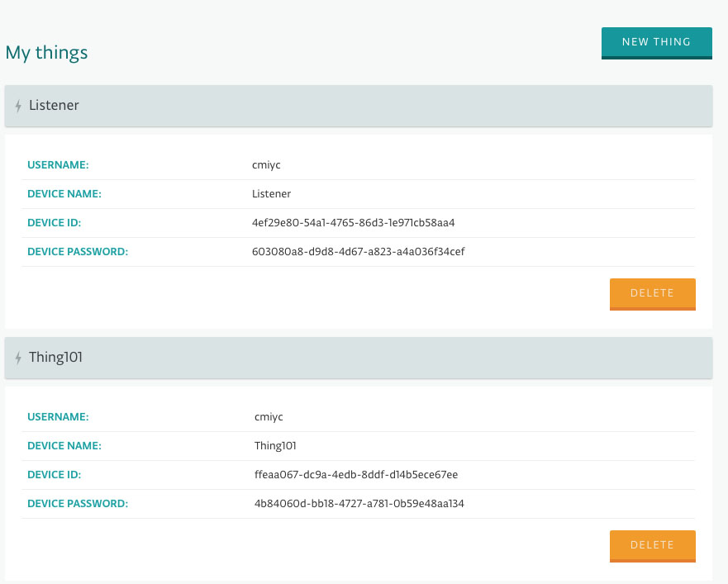Click the DEVICE PASSWORD label under Listener
Screen dimensions: 728x584
click(x=78, y=252)
